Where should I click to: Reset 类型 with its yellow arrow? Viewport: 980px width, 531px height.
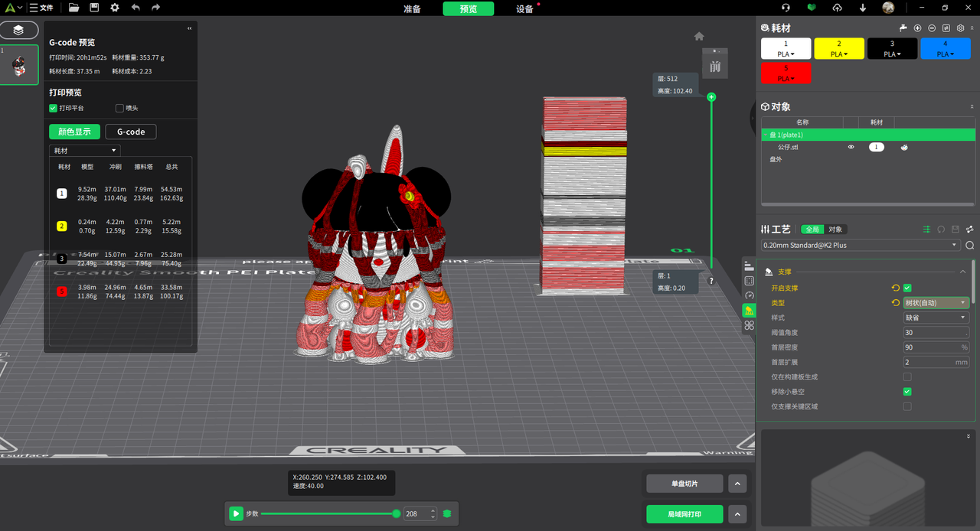click(x=896, y=303)
